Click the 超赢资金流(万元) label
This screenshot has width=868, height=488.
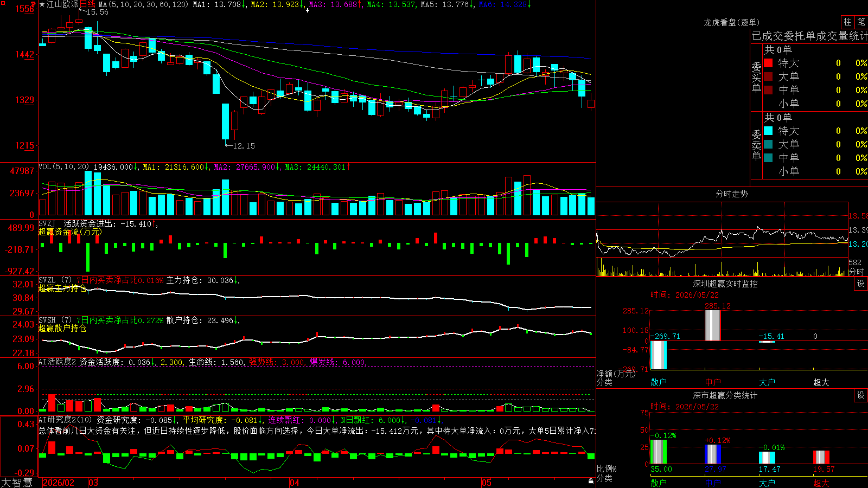click(70, 232)
